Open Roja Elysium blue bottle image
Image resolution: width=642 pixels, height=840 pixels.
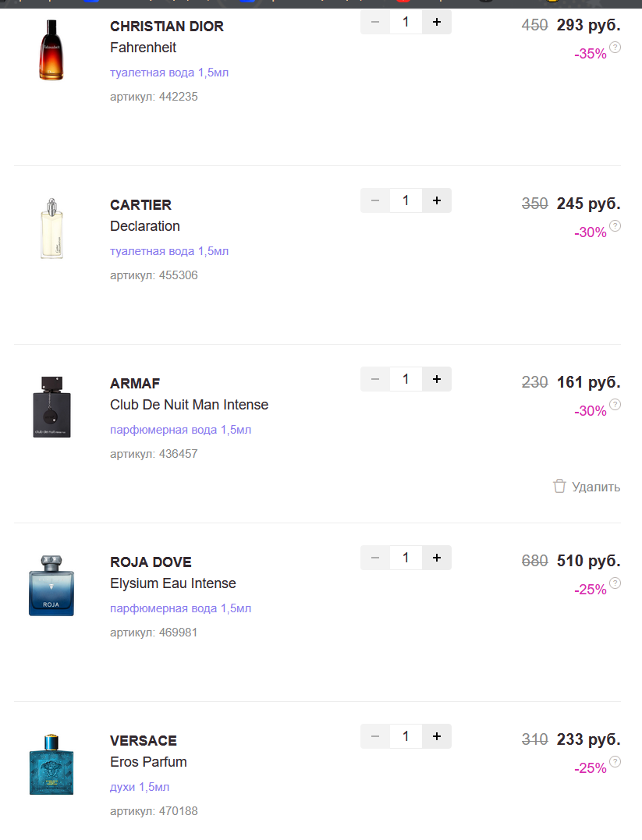51,587
